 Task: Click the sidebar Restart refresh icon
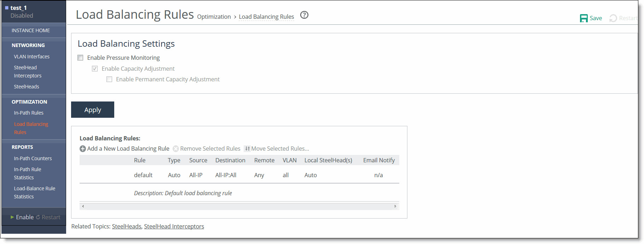click(x=38, y=217)
